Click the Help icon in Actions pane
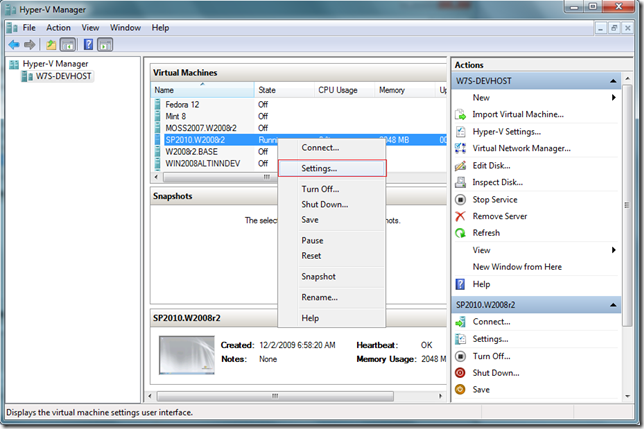This screenshot has height=429, width=644. [460, 284]
